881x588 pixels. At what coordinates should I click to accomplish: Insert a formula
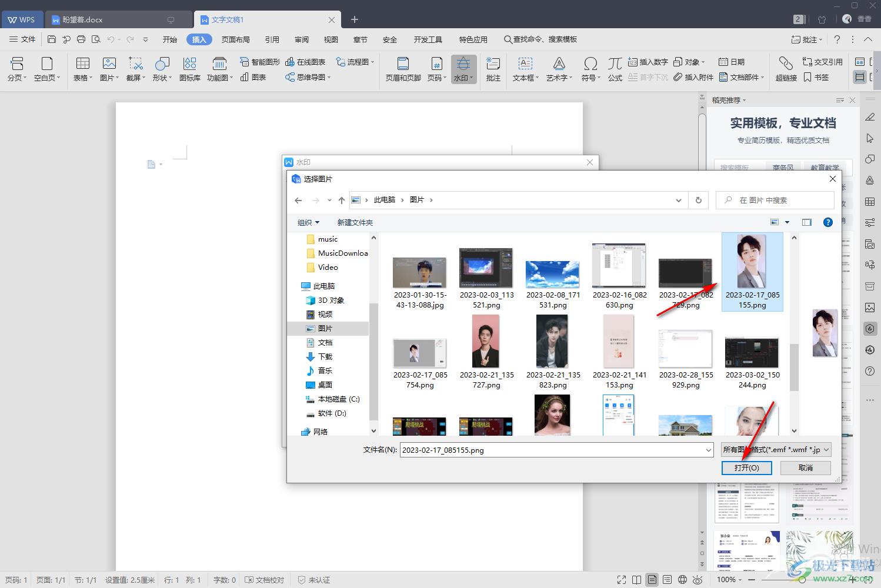click(x=615, y=69)
